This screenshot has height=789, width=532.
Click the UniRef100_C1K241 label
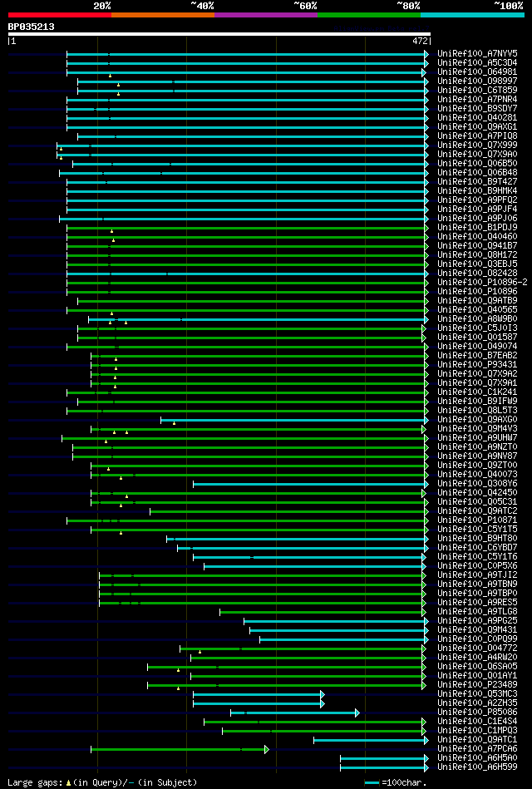pyautogui.click(x=477, y=392)
